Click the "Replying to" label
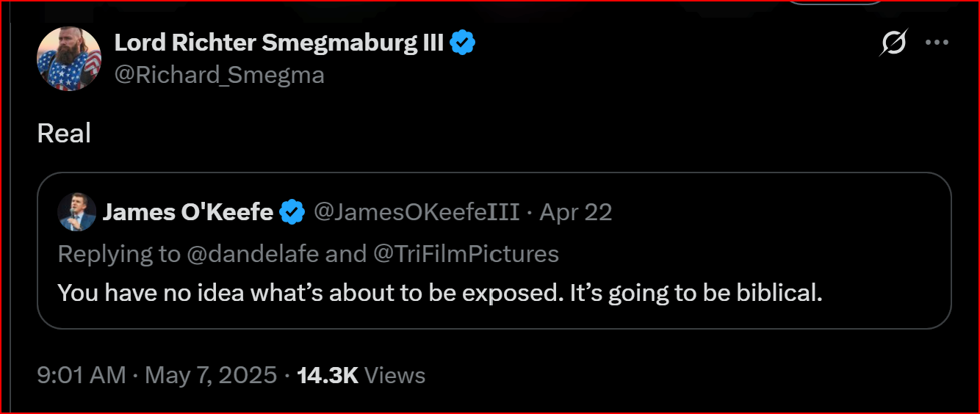 [x=118, y=254]
